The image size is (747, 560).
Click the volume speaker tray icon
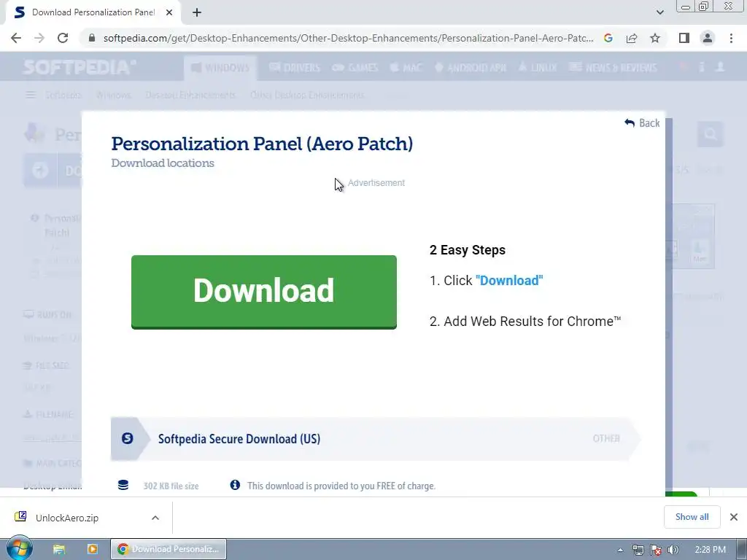(673, 550)
